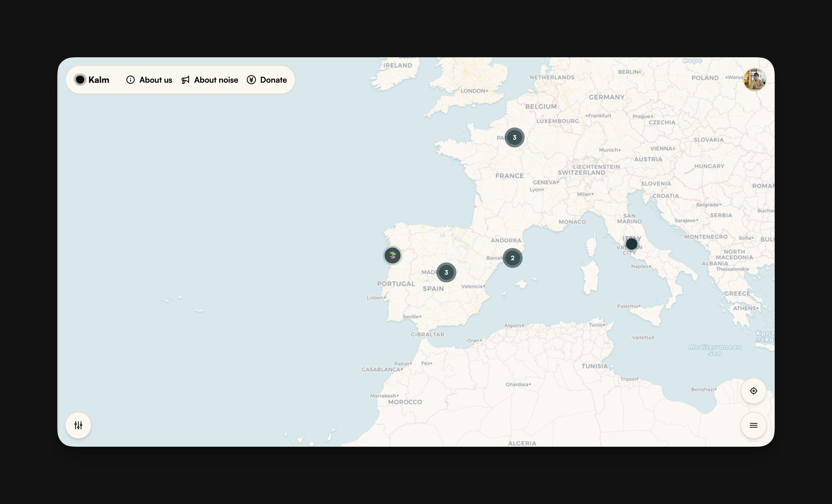Viewport: 832px width, 504px height.
Task: Expand the cluster of 3 near Paris
Action: 514,137
